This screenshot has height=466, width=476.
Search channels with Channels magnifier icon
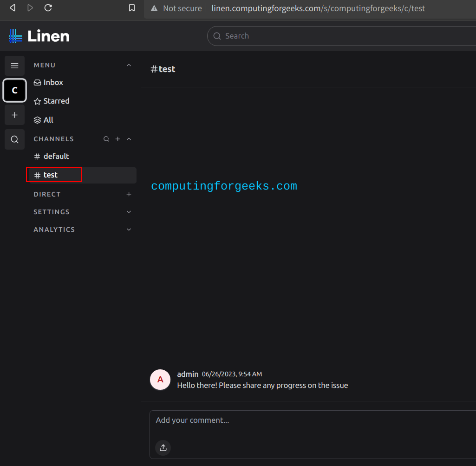[x=106, y=139]
